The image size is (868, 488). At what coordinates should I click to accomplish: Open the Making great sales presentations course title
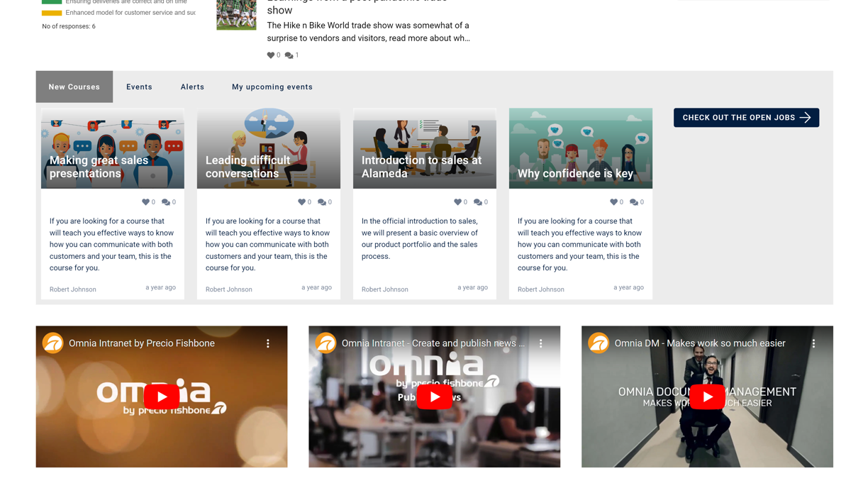(x=99, y=167)
